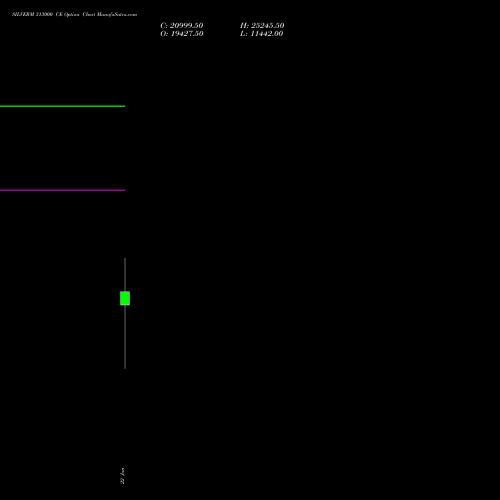Screen dimensions: 500x500
Task: Click the chart title text at top left
Action: [74, 14]
